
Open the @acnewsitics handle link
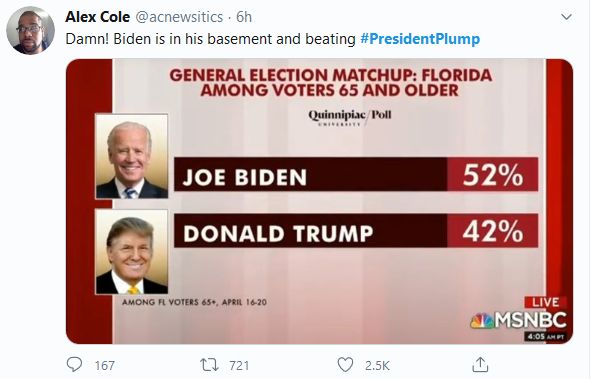point(179,17)
